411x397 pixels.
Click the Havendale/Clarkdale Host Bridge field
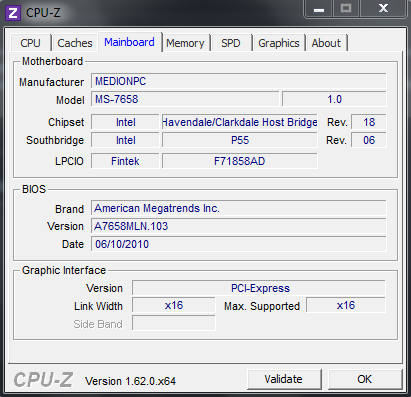[x=240, y=122]
